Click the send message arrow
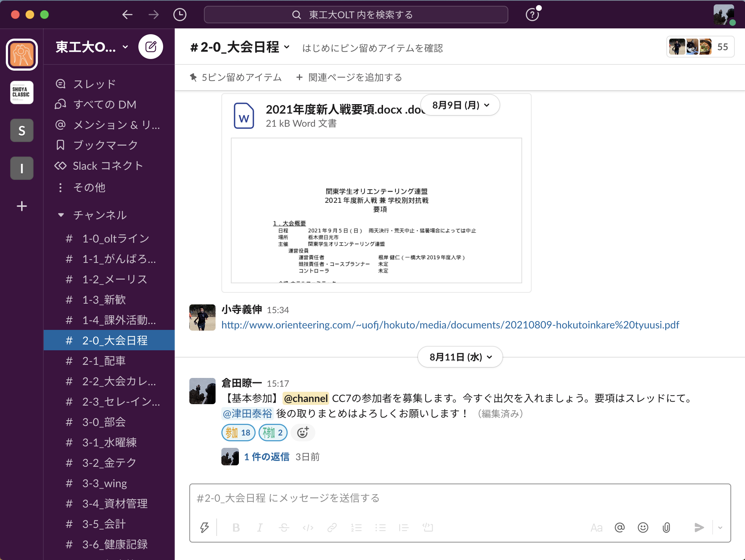The image size is (745, 560). [x=699, y=527]
